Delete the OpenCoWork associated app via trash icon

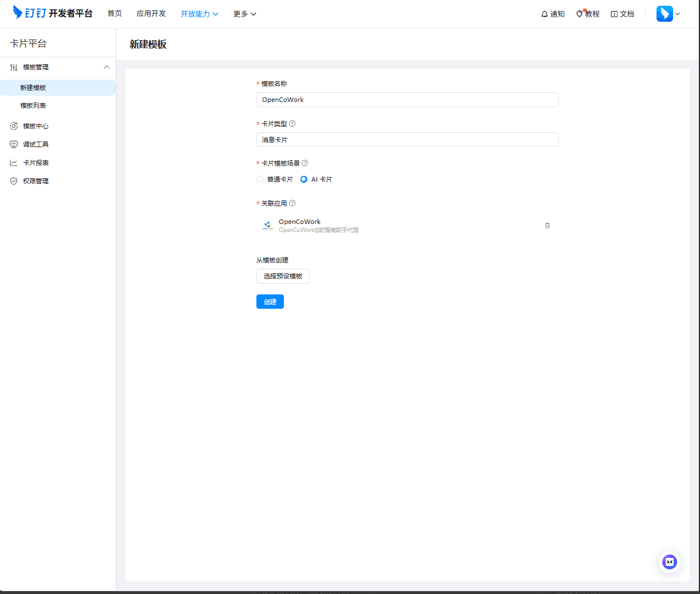[x=547, y=226]
